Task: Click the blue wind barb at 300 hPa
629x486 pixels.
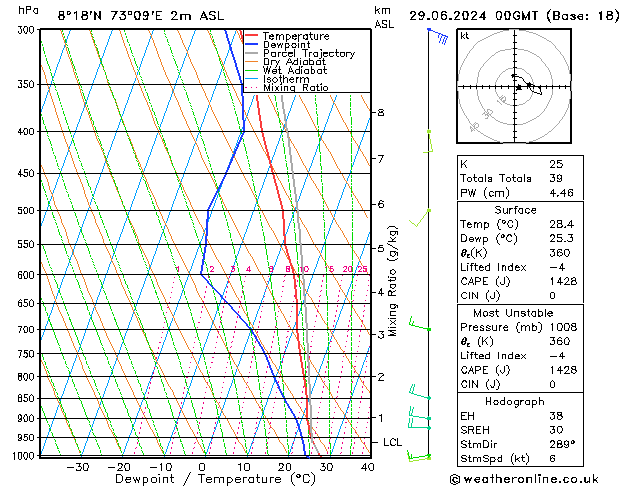Action: pos(438,36)
